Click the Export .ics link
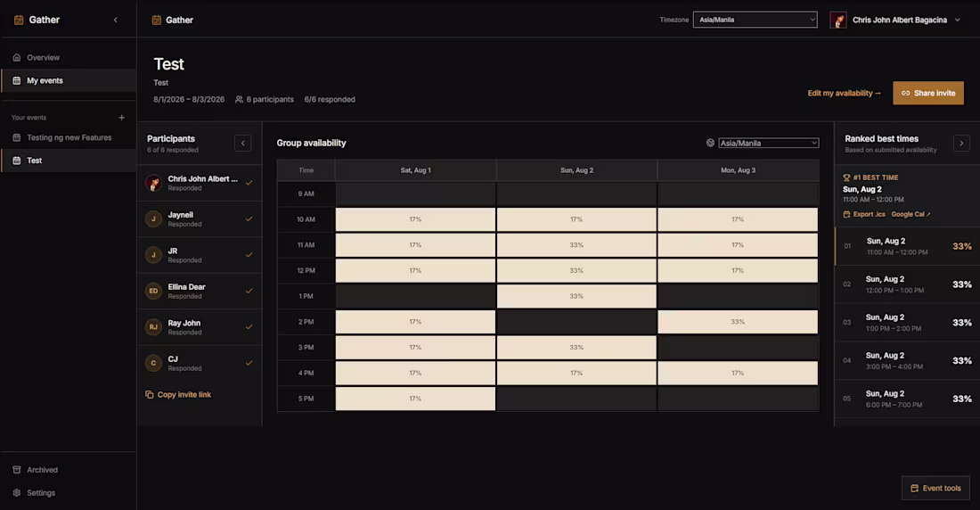 [x=864, y=214]
